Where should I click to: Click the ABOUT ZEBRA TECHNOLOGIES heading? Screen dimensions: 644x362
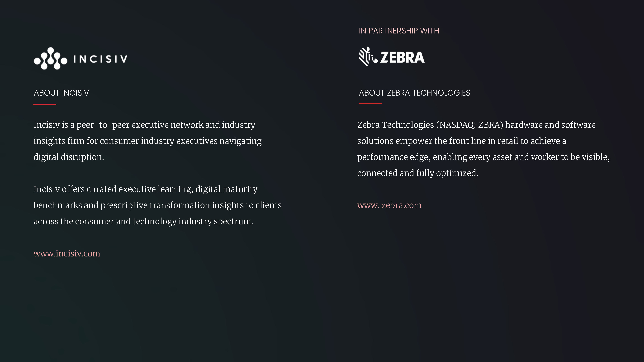click(x=415, y=93)
